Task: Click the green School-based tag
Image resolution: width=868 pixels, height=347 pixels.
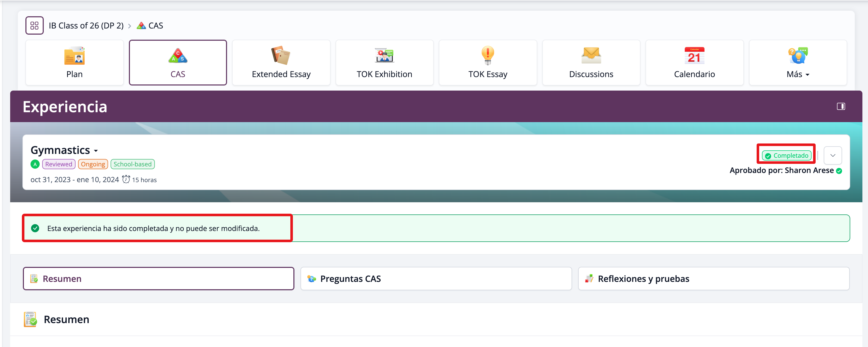Action: (132, 164)
